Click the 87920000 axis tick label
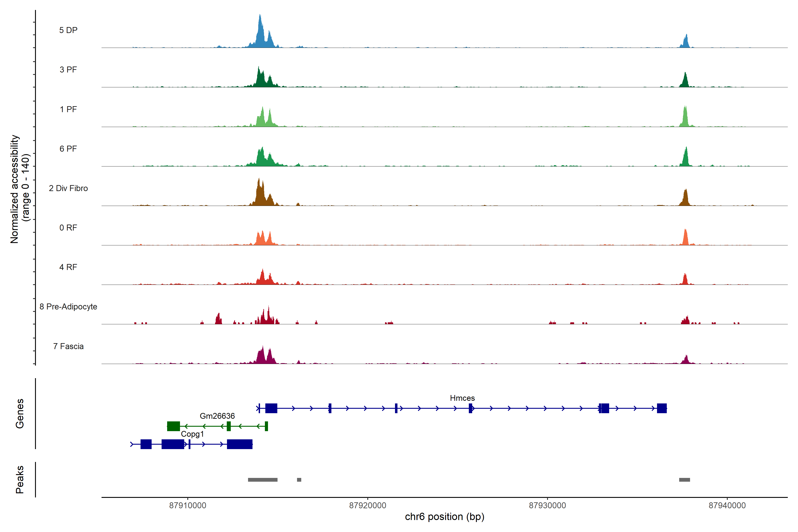Screen dimensions: 798x532 point(368,506)
